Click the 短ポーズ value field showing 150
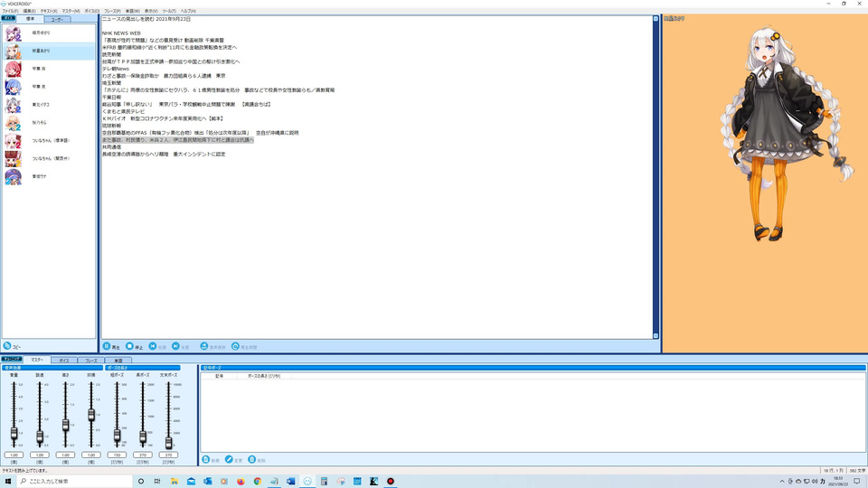This screenshot has width=868, height=488. (x=117, y=455)
